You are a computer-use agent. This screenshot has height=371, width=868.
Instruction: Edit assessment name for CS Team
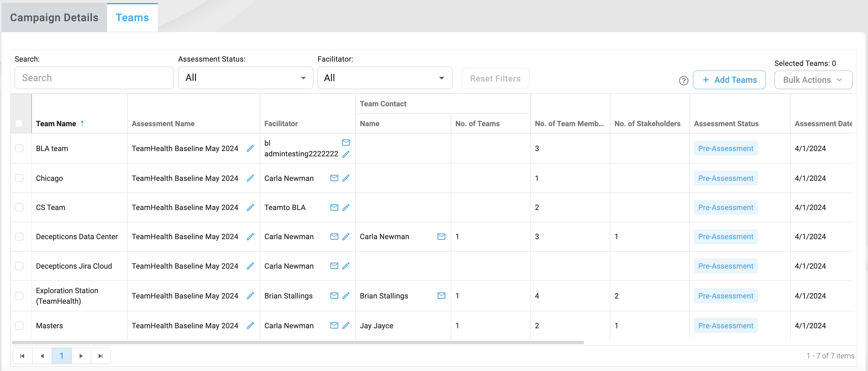coord(250,207)
